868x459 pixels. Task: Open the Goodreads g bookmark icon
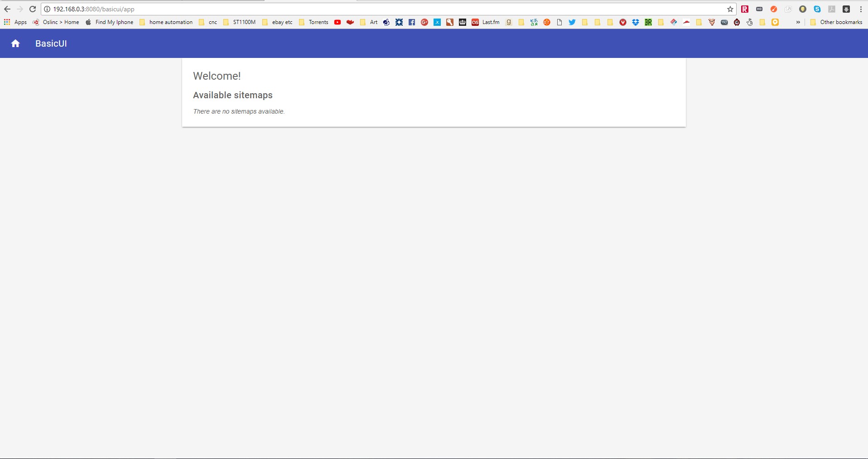coord(509,22)
